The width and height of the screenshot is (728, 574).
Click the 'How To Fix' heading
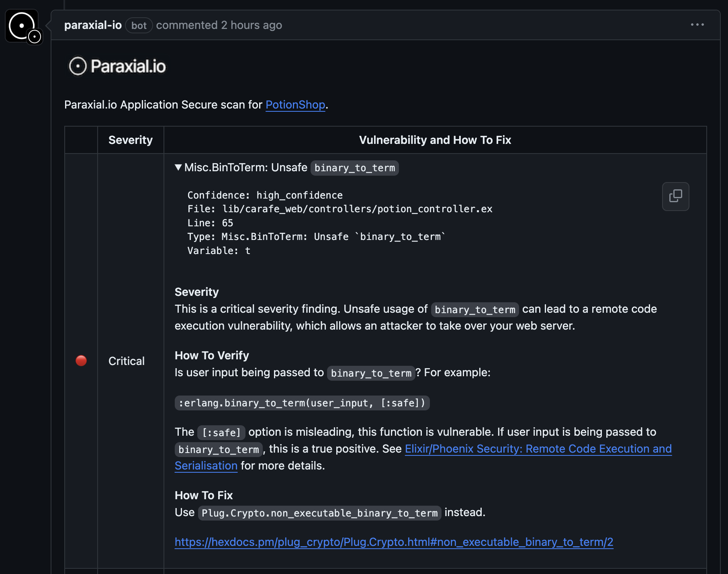coord(204,495)
